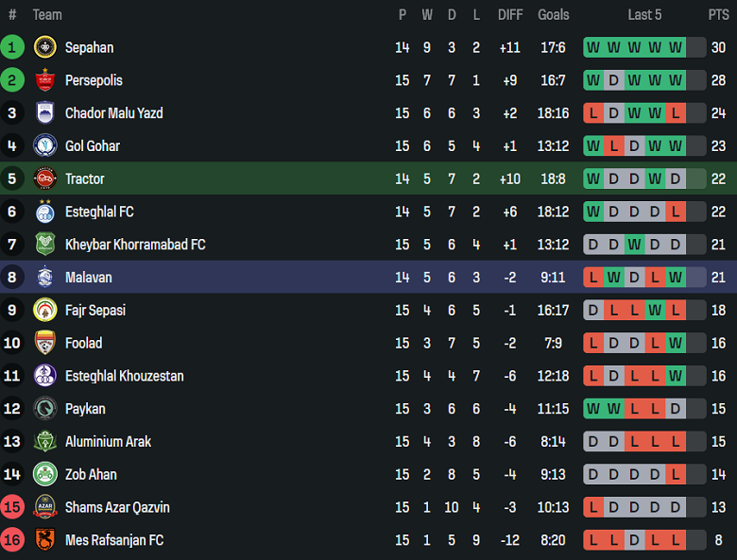Click the Gol Gohar team crest
The height and width of the screenshot is (560, 737).
45,145
